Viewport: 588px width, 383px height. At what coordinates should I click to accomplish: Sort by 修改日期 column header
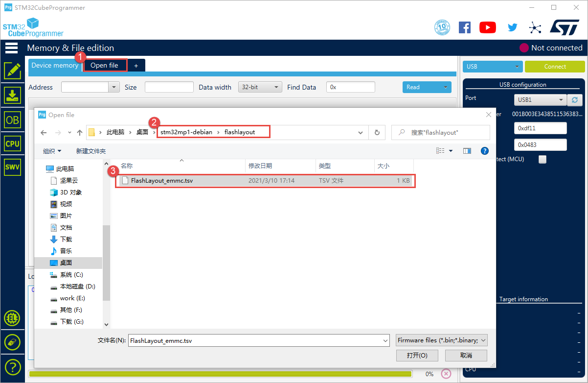279,166
